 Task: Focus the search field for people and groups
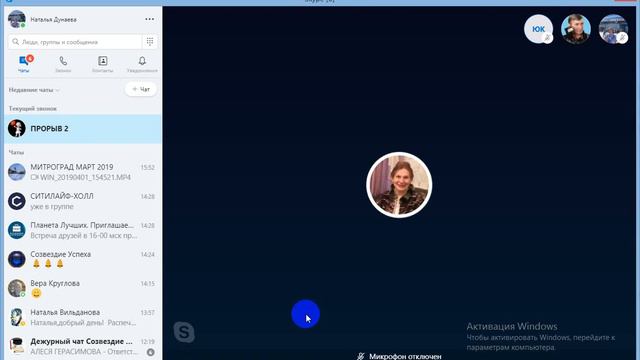pos(75,42)
